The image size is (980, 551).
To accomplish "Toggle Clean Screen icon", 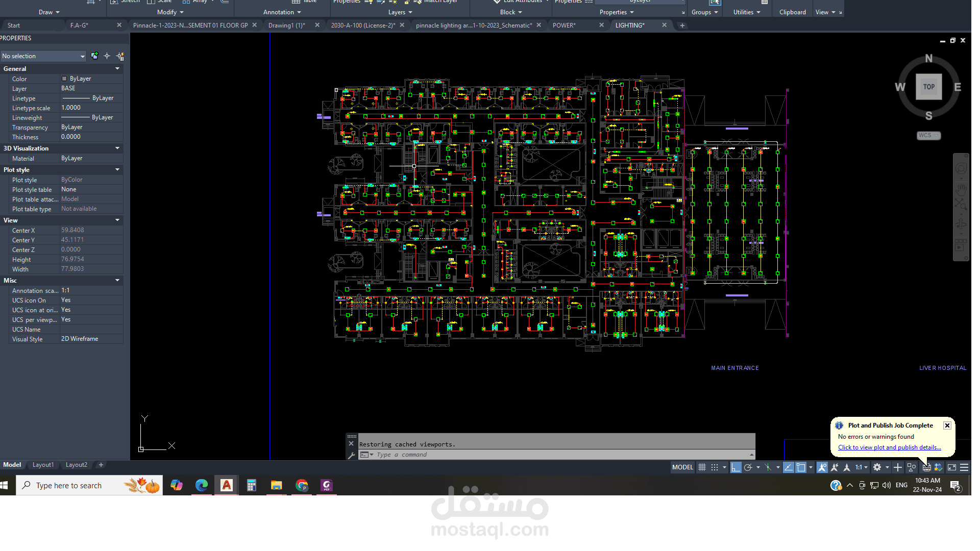I will 952,467.
